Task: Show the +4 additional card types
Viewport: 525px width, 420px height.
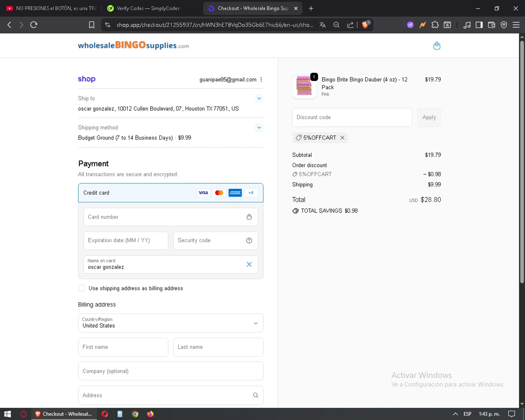Action: pos(251,192)
